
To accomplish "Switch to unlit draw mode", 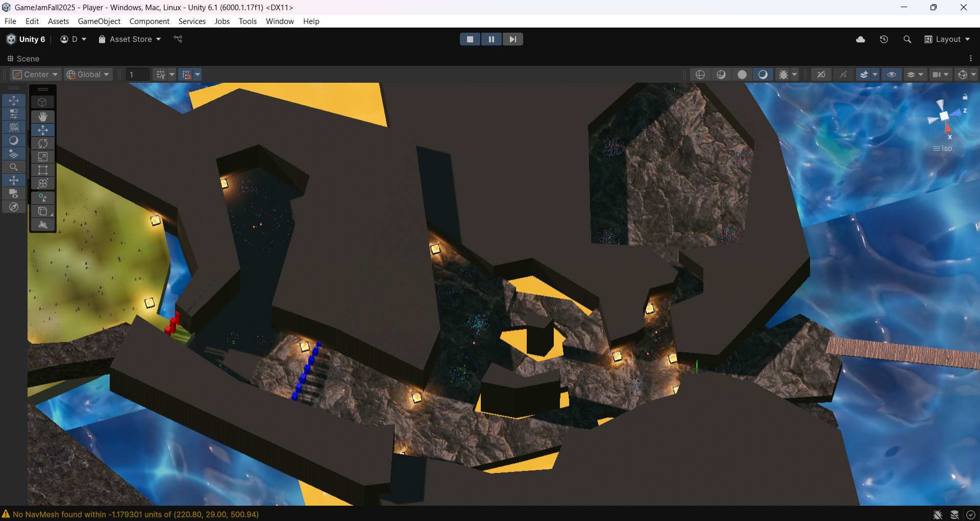I will pos(742,75).
